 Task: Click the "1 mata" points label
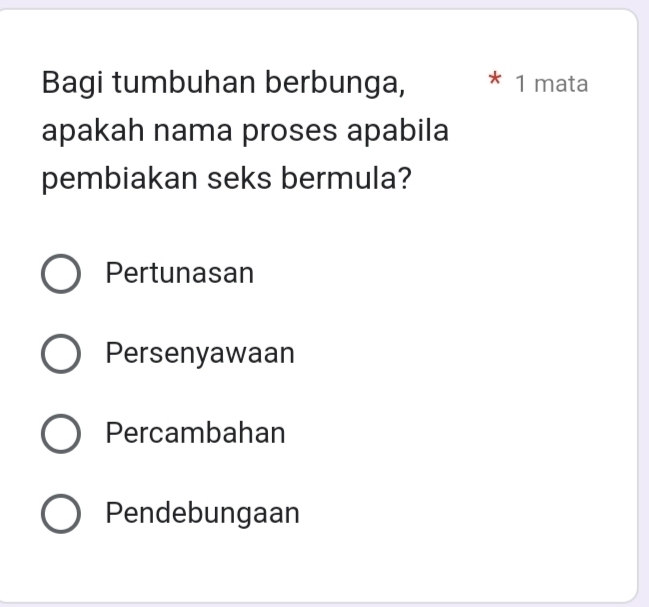coord(552,84)
